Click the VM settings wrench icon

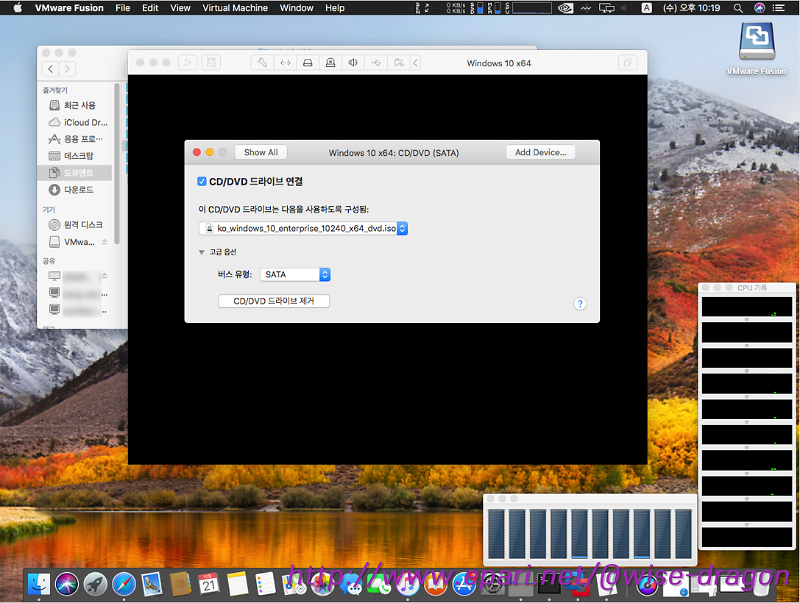[262, 63]
